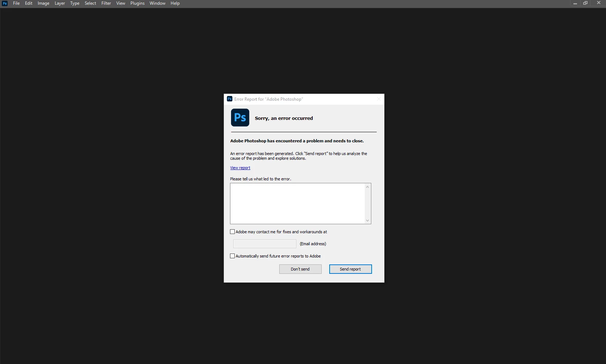Viewport: 606px width, 364px height.
Task: Enable Adobe may contact me checkbox
Action: pyautogui.click(x=233, y=232)
